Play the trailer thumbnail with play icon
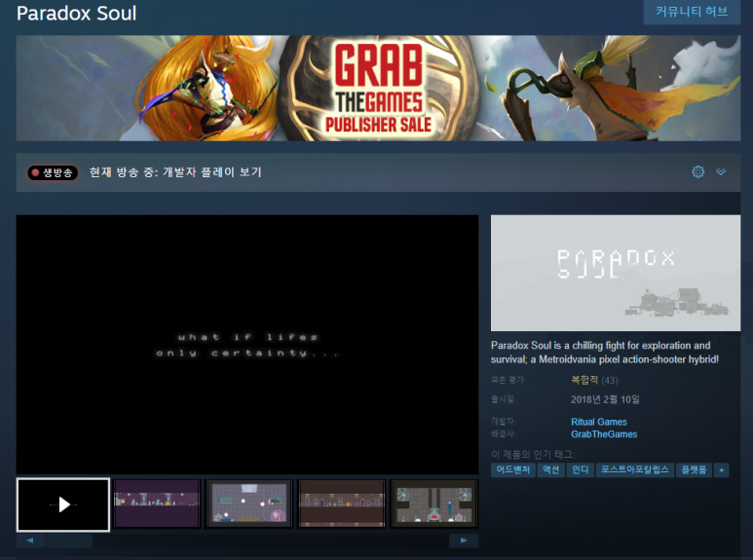 63,504
